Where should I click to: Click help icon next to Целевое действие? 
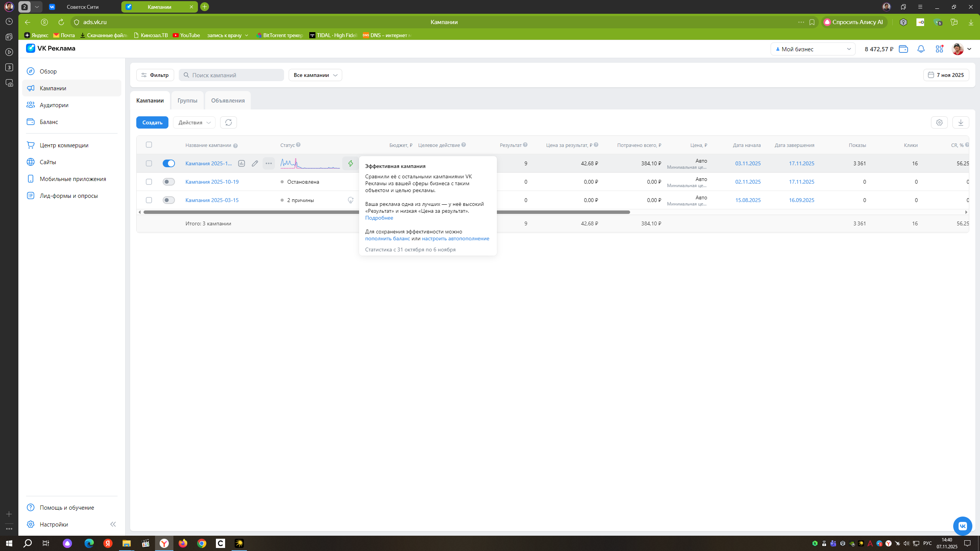pyautogui.click(x=464, y=145)
